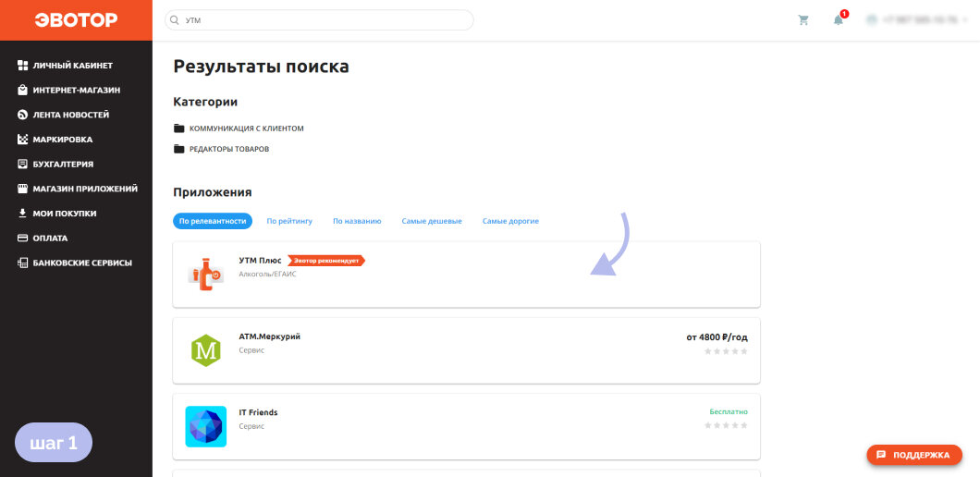Click folder icon next to Коммуникация с клиентом
The image size is (980, 477).
pyautogui.click(x=179, y=128)
